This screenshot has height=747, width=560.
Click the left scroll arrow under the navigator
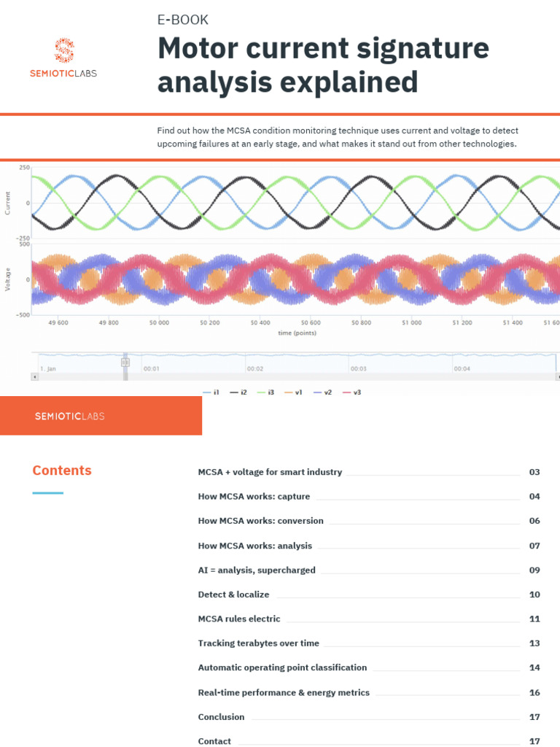pos(34,377)
